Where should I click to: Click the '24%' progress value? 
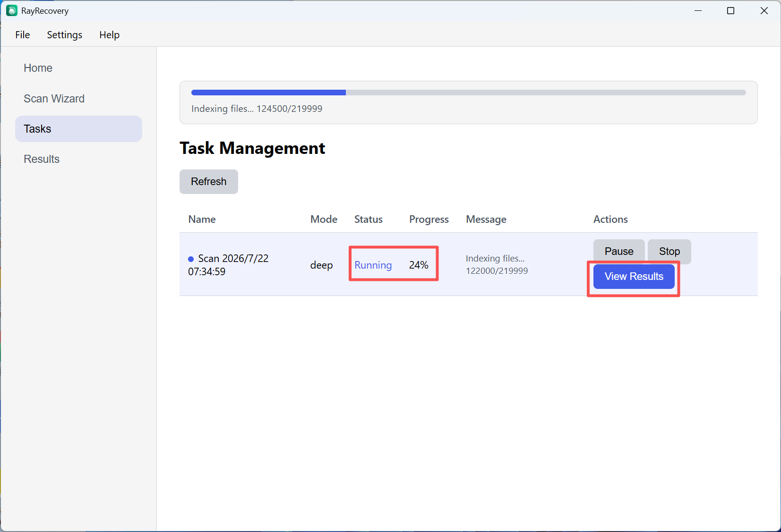[x=419, y=265]
